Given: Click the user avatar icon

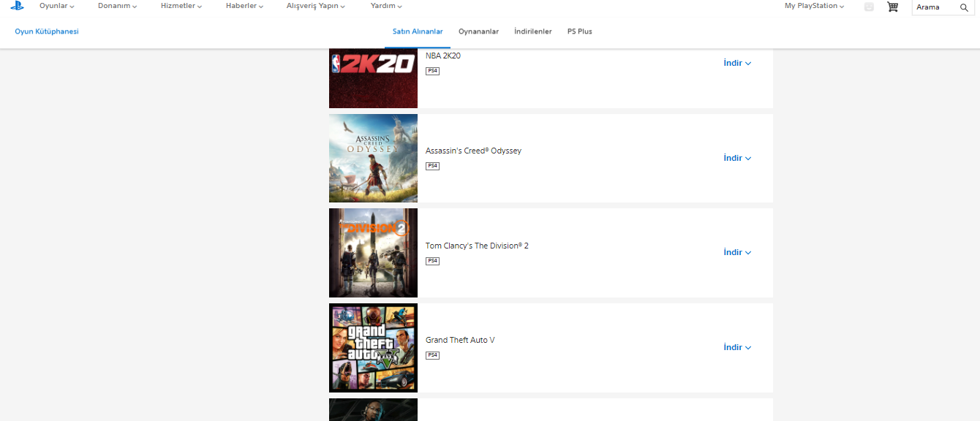Looking at the screenshot, I should (869, 7).
